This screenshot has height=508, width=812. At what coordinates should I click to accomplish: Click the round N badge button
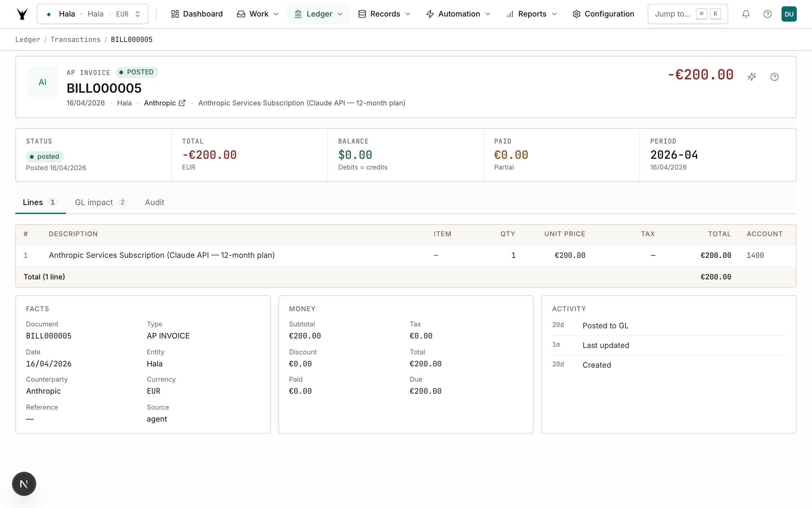point(24,484)
